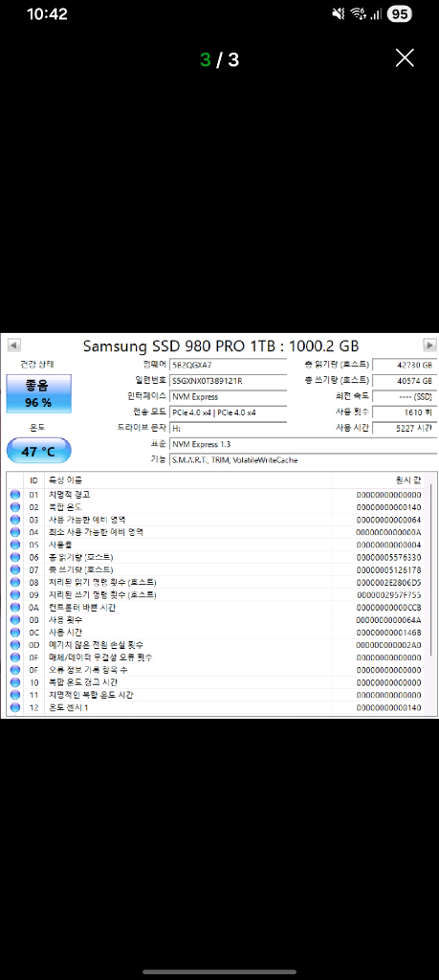The width and height of the screenshot is (439, 980).
Task: Click the blue status circle for ID 08
Action: tap(15, 583)
